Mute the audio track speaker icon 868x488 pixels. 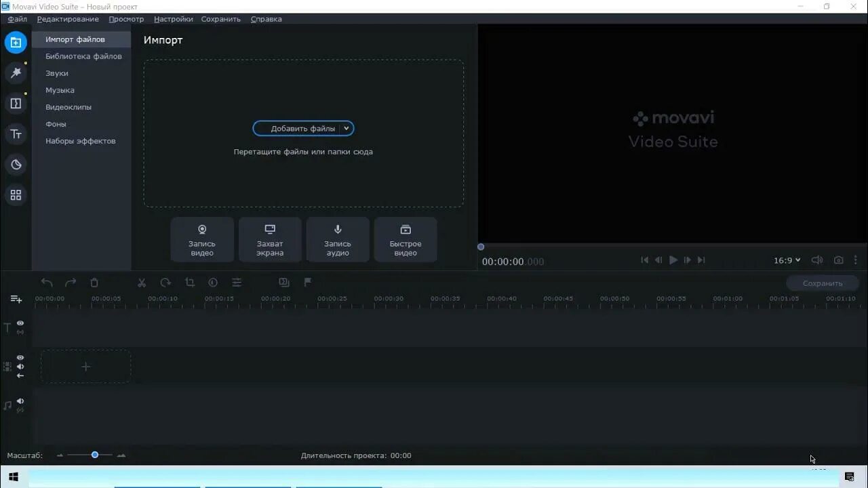point(20,401)
